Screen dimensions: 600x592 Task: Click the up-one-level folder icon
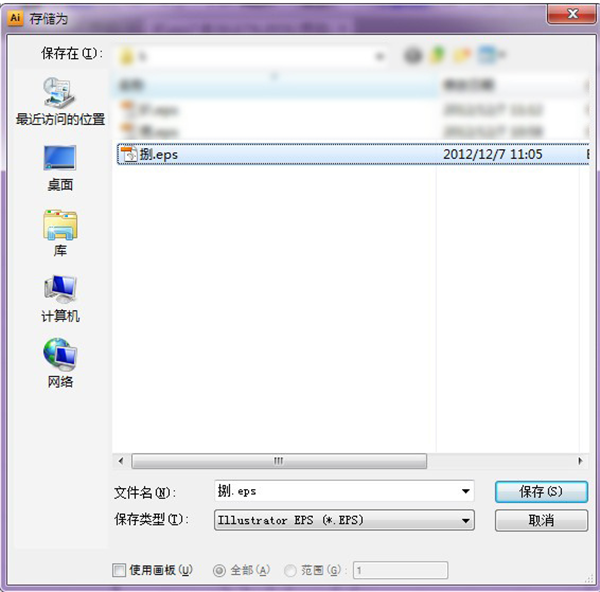coord(438,55)
